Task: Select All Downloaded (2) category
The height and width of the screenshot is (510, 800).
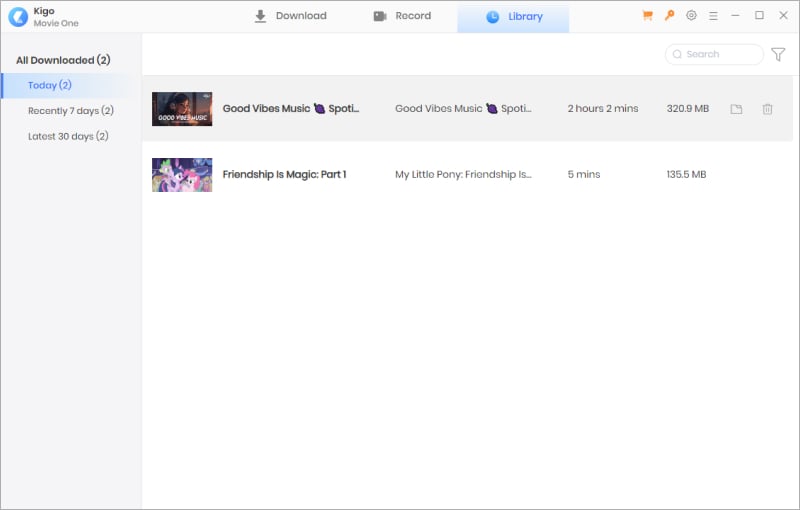Action: pos(63,60)
